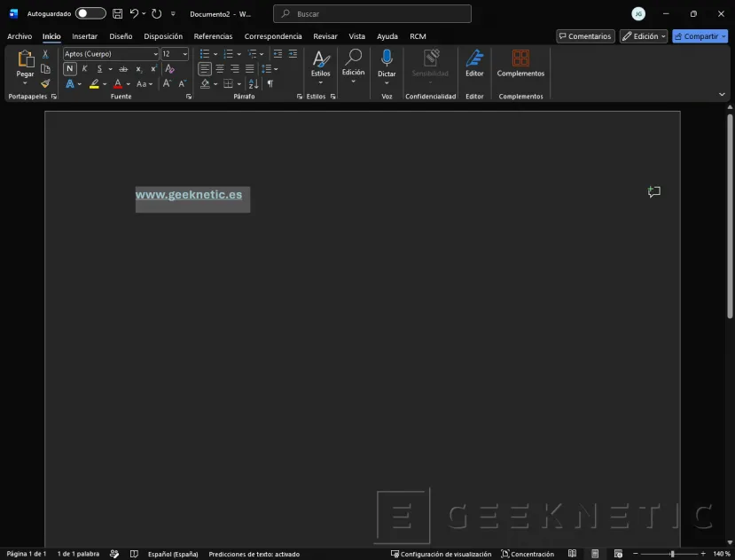Increase paragraph indent

tap(293, 54)
